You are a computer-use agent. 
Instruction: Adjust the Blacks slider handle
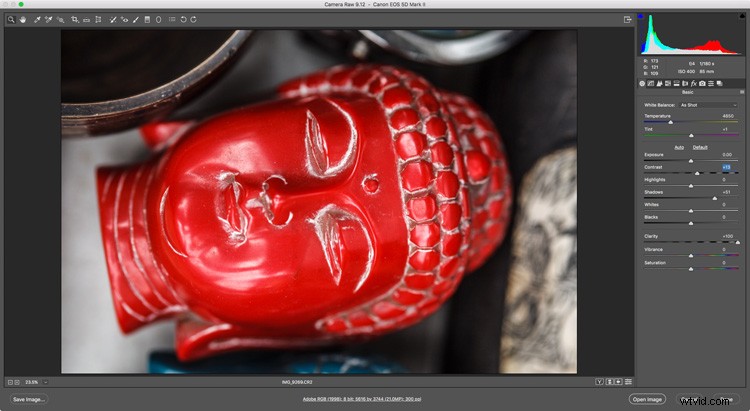click(x=691, y=223)
